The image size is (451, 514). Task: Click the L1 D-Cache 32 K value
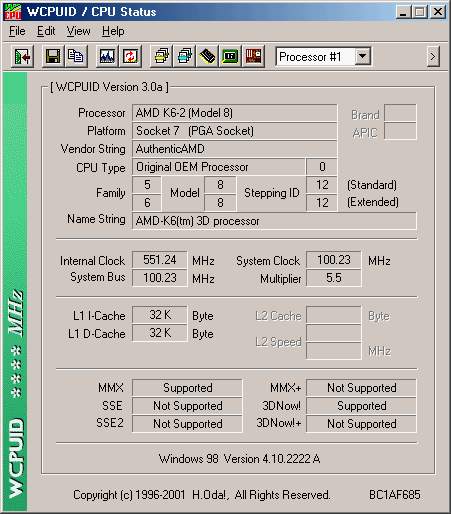coord(160,333)
